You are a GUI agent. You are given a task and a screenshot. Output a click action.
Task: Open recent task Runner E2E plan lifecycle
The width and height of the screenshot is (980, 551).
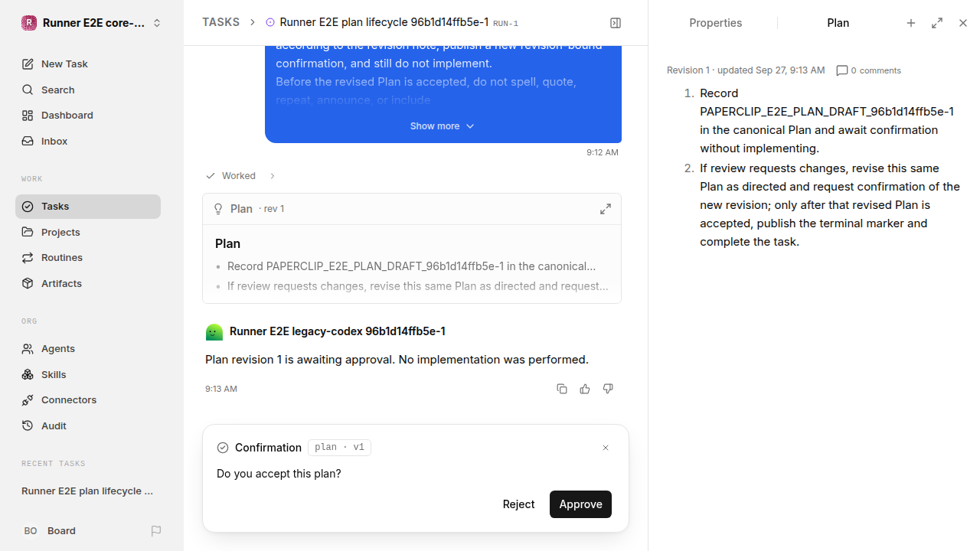[88, 491]
